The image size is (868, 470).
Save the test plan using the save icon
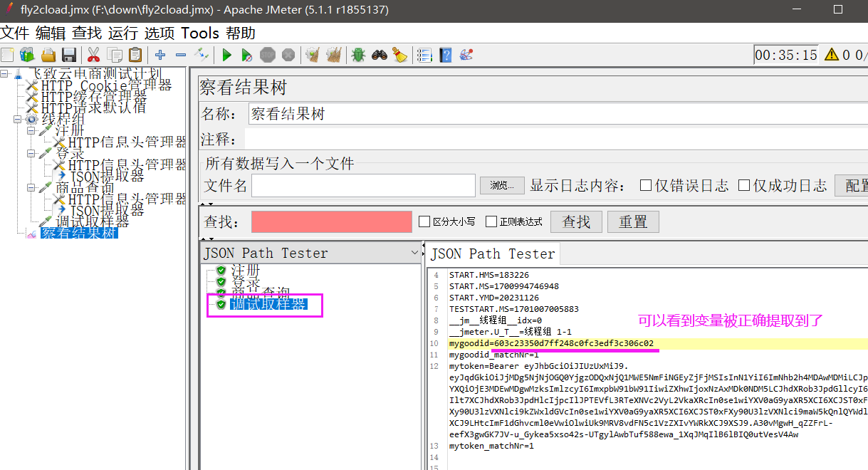coord(68,55)
